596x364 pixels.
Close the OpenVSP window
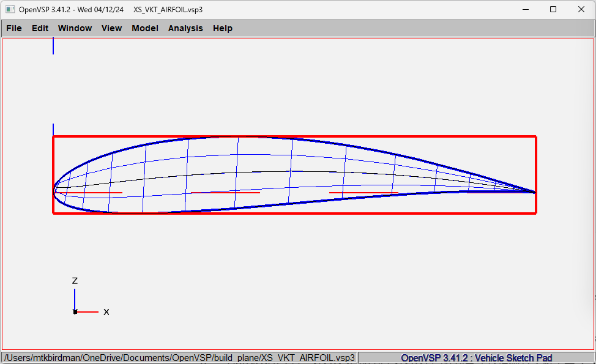(581, 10)
